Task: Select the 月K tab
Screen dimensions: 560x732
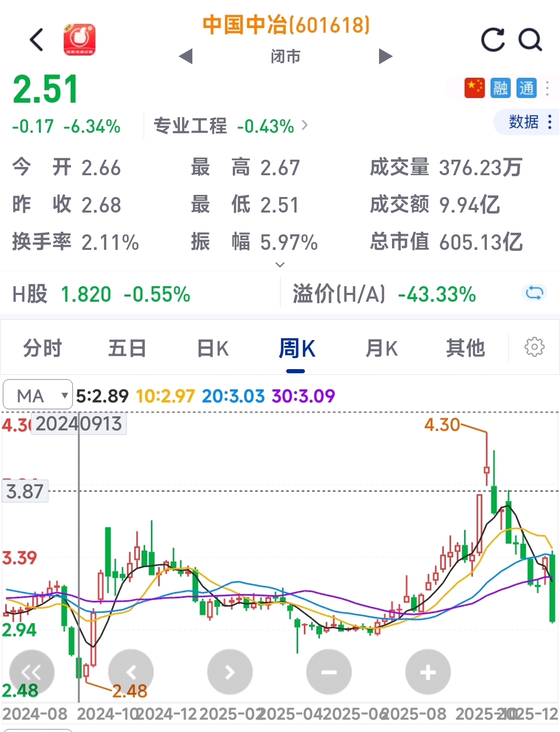Action: click(x=382, y=348)
